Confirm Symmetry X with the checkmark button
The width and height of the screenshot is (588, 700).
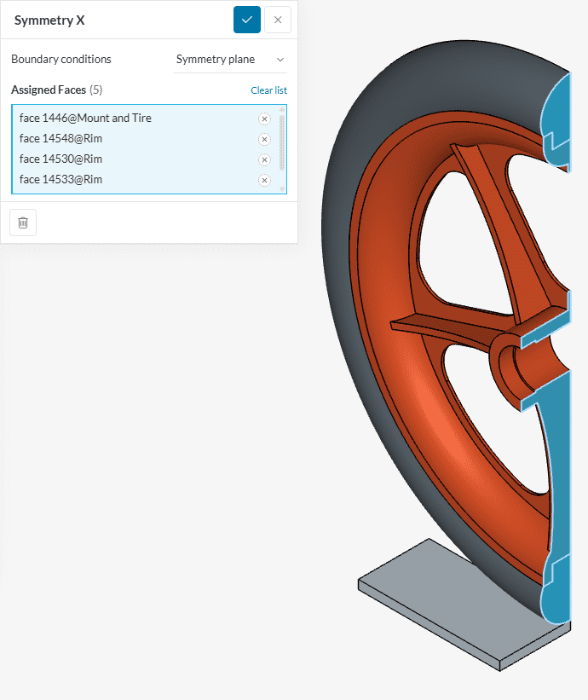(247, 20)
